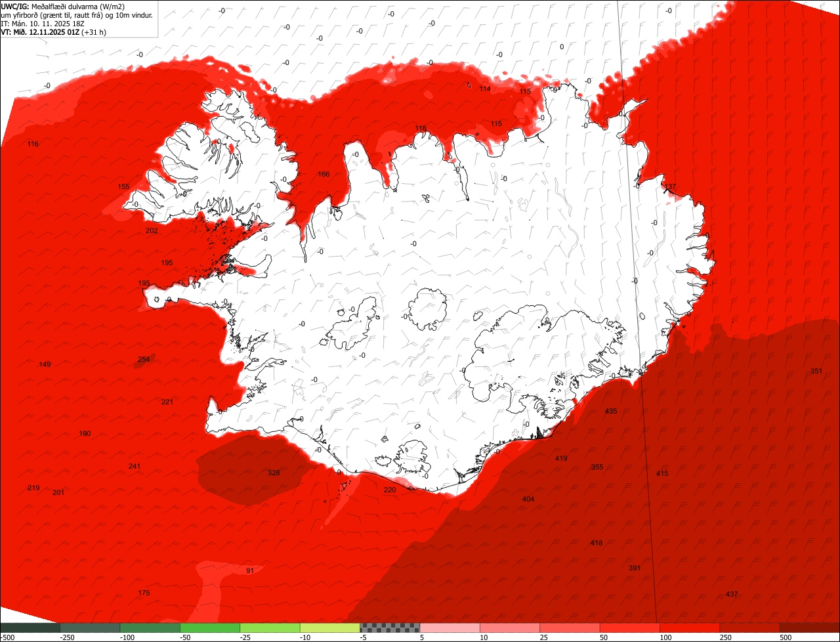Click the legend label '-500'
Screen dimensions: 840x642
7,637
